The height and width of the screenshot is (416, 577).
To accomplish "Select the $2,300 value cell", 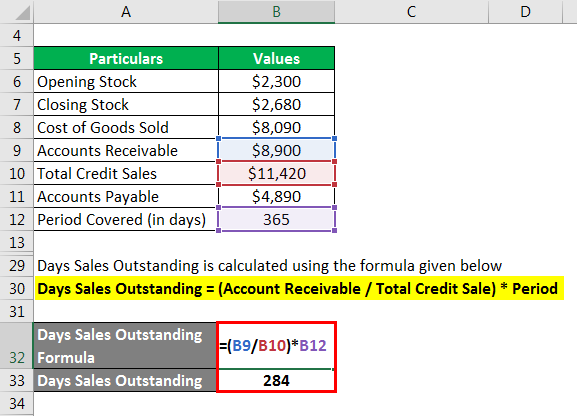I will click(x=276, y=81).
